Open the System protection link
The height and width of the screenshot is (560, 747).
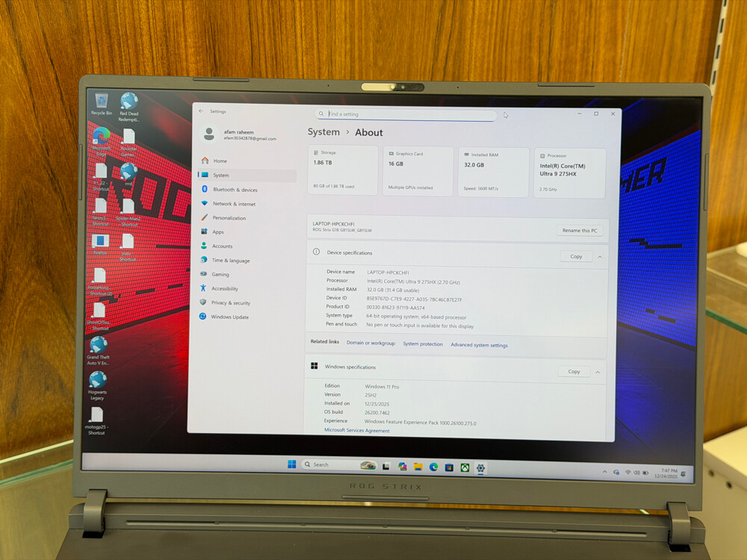423,343
